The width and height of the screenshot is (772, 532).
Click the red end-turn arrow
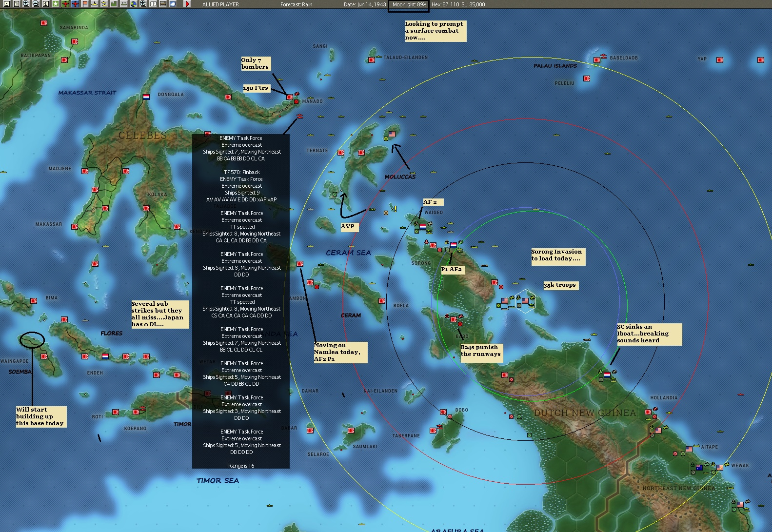[187, 4]
